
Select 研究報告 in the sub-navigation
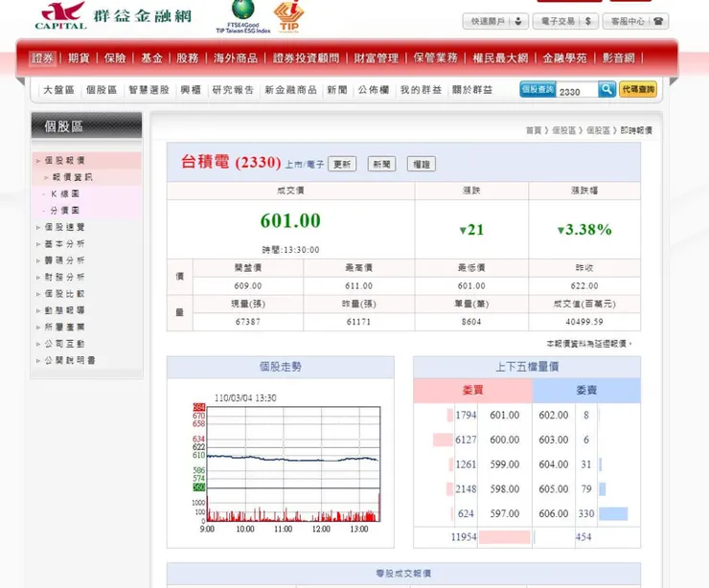tap(233, 90)
